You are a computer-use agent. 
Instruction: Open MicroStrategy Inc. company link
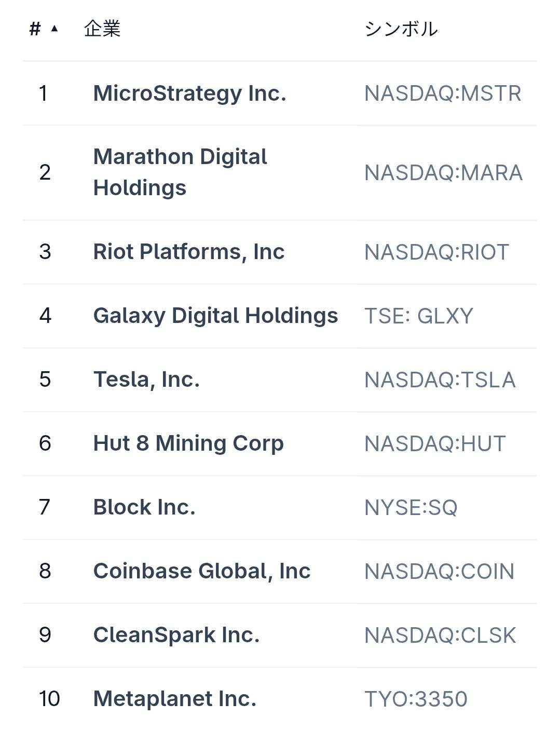(x=189, y=93)
